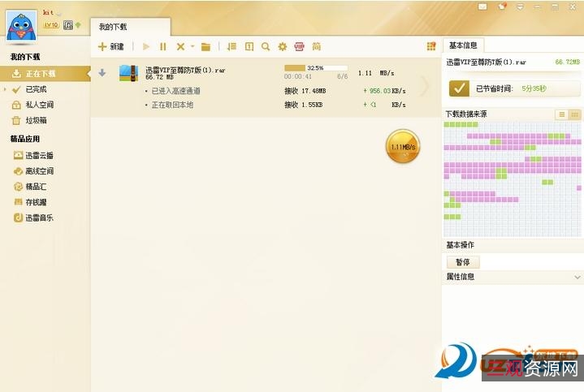Viewport: 584px width, 392px height.
Task: Open 精品汇 from the featured apps
Action: point(36,187)
